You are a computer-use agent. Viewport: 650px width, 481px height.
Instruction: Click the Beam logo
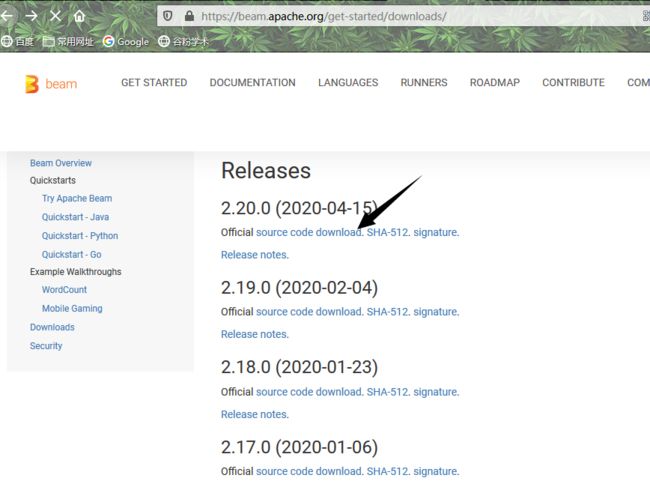[51, 84]
